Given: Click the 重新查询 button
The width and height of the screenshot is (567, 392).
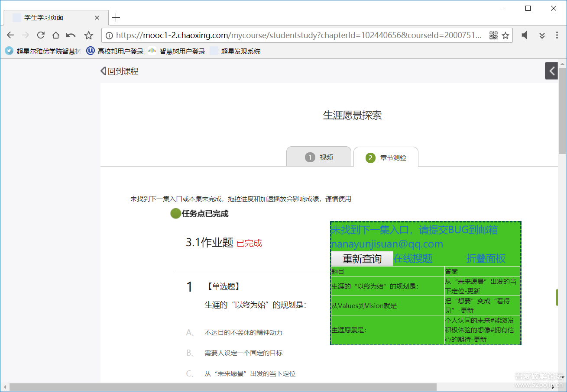Looking at the screenshot, I should point(362,259).
